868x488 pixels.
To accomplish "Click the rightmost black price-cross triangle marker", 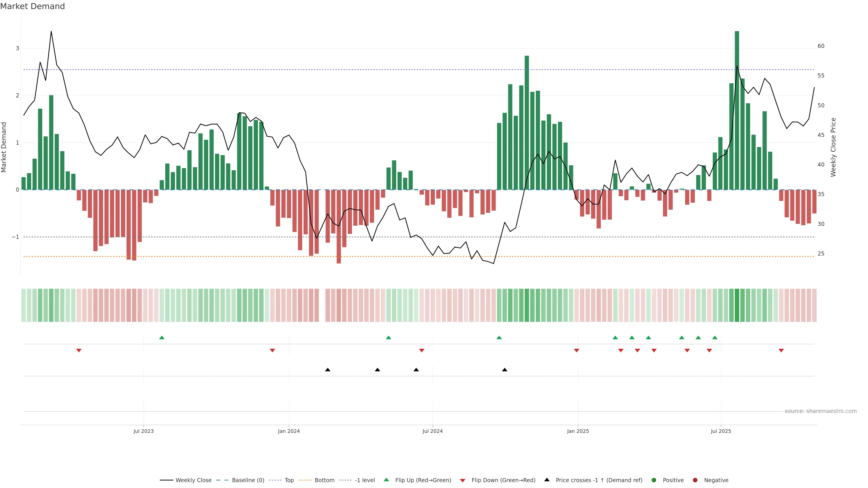I will pos(505,370).
